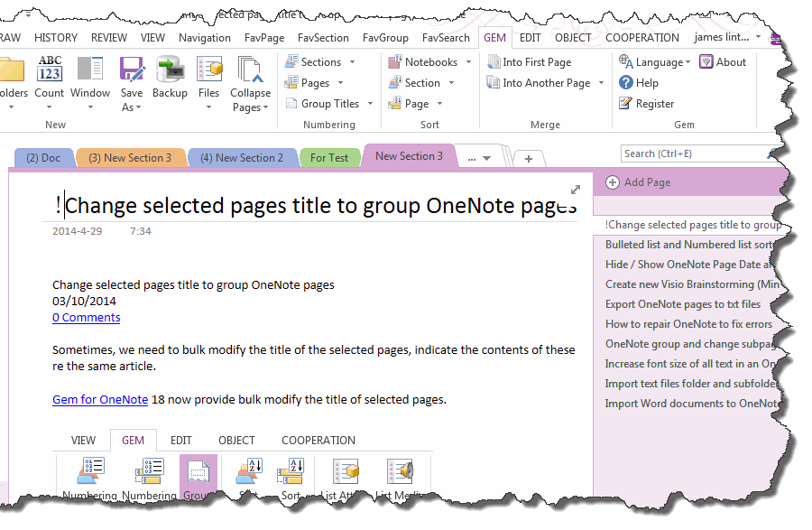The width and height of the screenshot is (812, 530).
Task: Click the Save As icon
Action: pyautogui.click(x=132, y=81)
